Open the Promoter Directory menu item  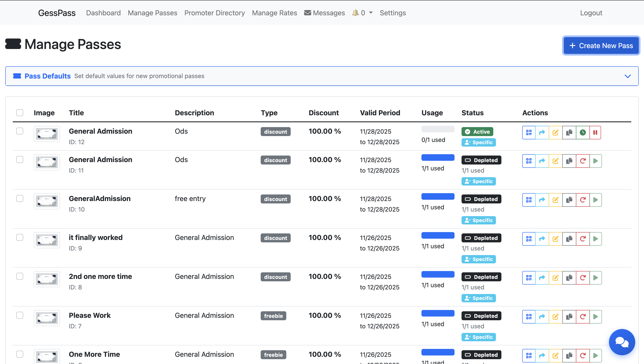point(214,13)
